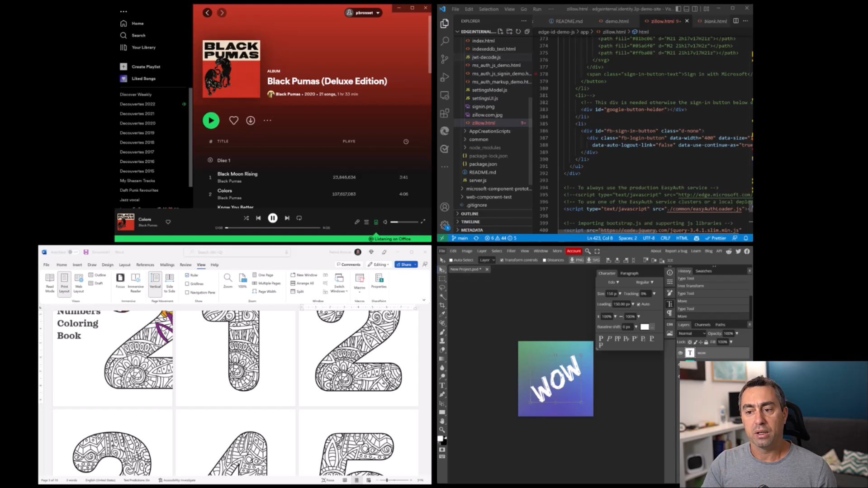The width and height of the screenshot is (868, 488).
Task: Open the Filter menu in Photopea
Action: point(511,251)
